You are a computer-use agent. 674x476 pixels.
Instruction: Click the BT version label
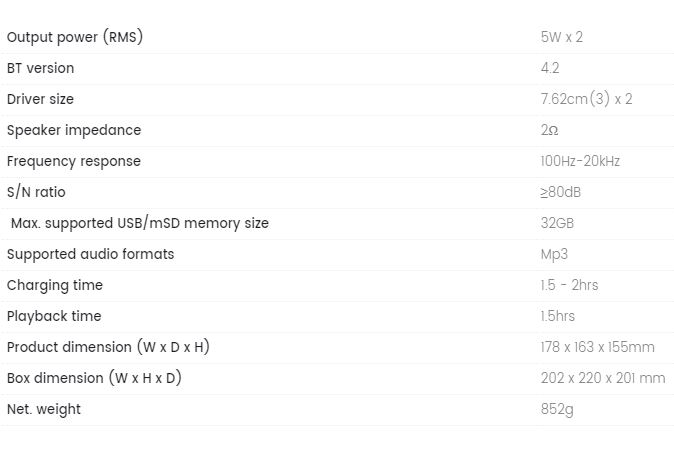click(x=40, y=68)
